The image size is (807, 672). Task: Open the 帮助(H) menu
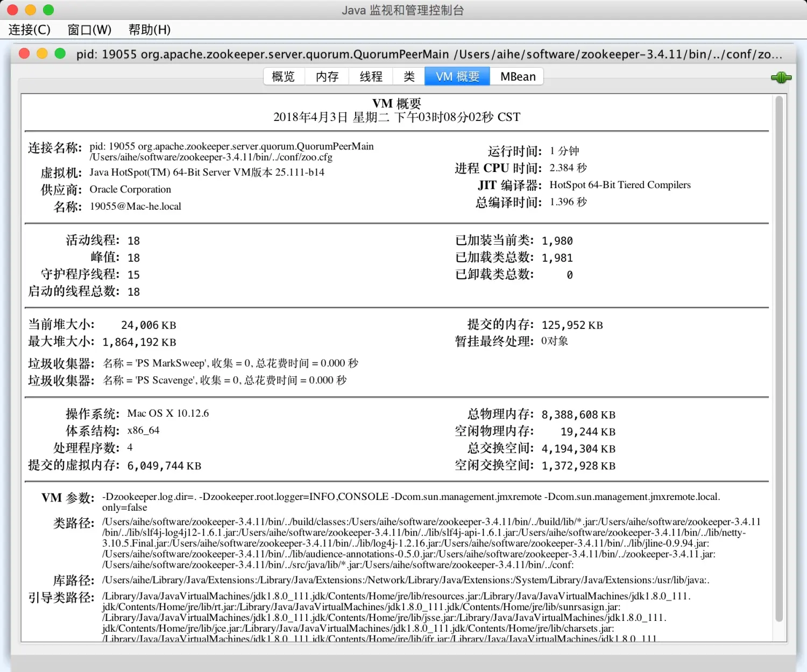[150, 30]
